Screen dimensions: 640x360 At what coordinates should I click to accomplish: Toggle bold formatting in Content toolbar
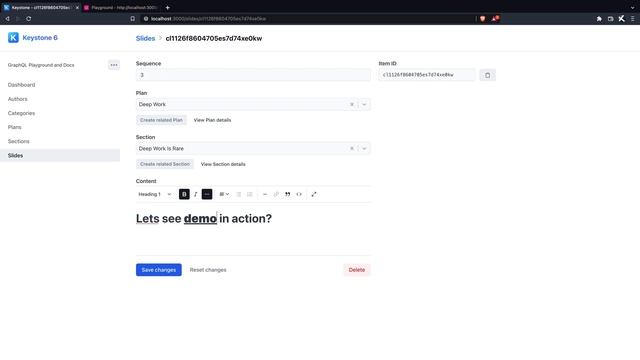184,194
